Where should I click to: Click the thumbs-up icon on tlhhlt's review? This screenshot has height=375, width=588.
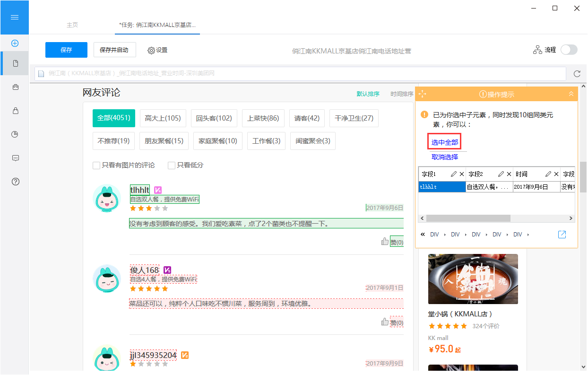[x=385, y=242]
